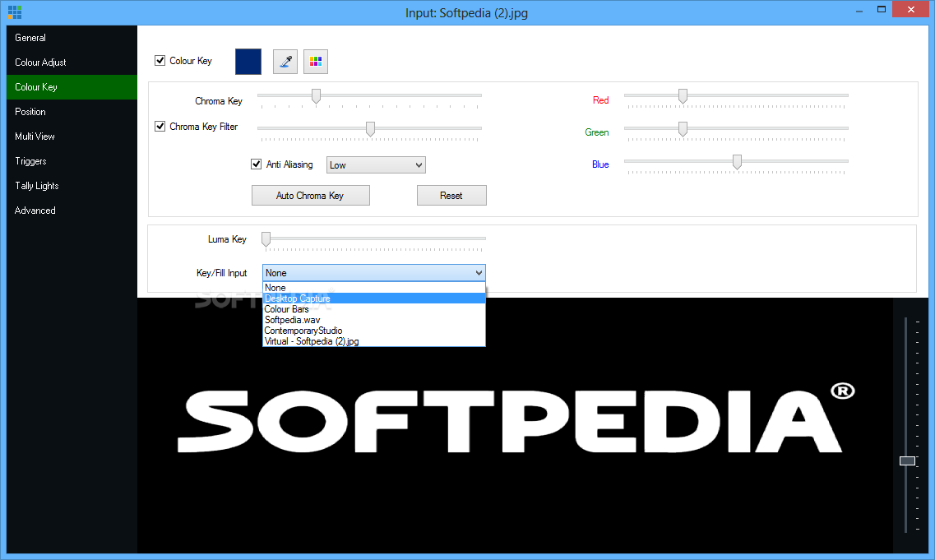Go to the Position tab
Viewport: 935px width, 560px height.
(72, 112)
